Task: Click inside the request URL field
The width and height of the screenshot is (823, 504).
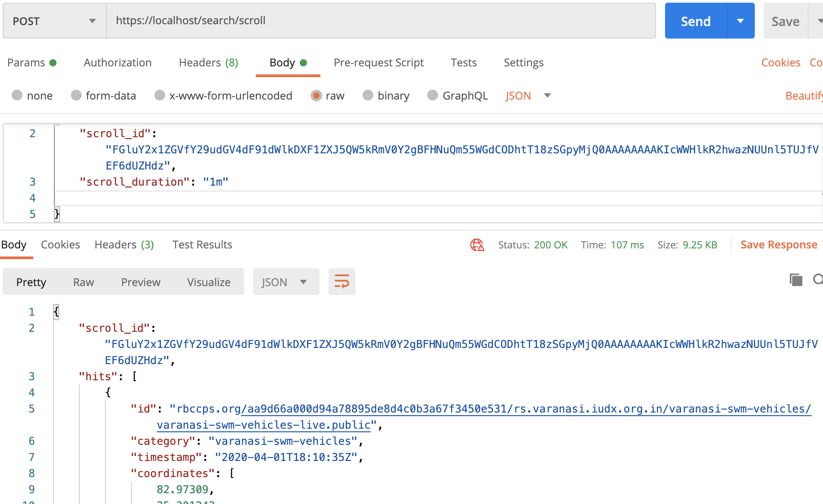Action: tap(314, 21)
